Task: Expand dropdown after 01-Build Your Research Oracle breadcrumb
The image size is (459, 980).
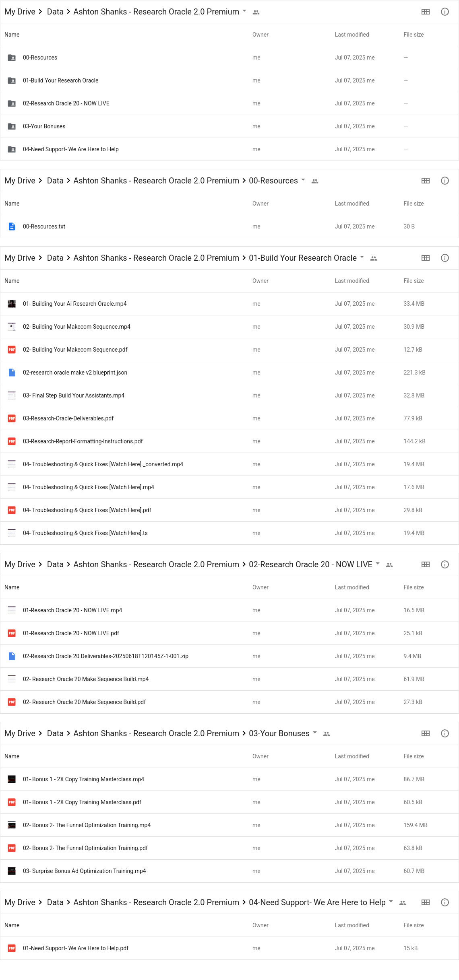Action: (x=362, y=257)
